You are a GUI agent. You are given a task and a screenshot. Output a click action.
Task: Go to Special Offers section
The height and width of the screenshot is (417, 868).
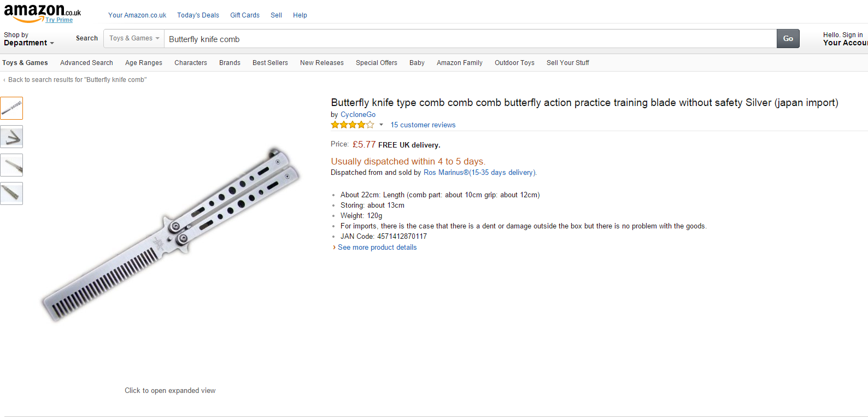(376, 63)
